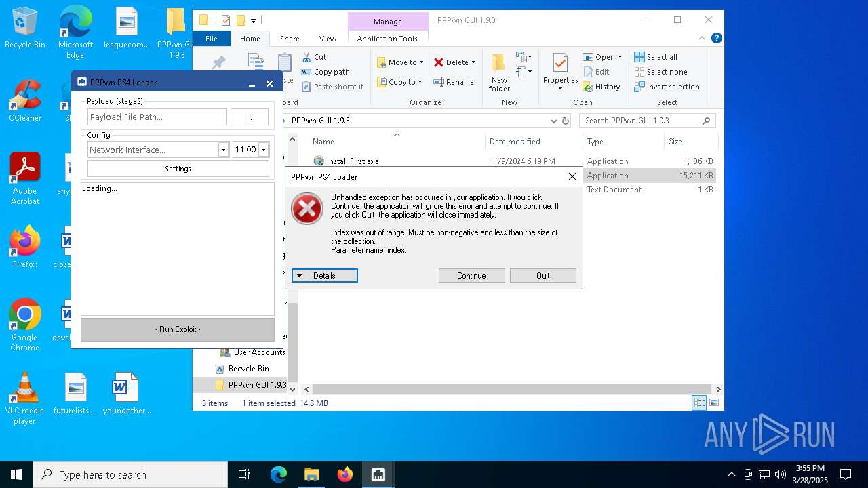Open CCleaner desktop shortcut
This screenshot has height=488, width=868.
click(x=25, y=102)
